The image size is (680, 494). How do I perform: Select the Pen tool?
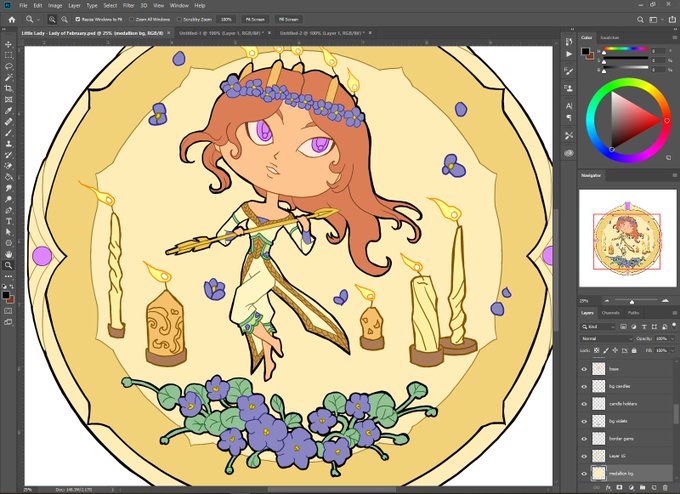point(8,210)
